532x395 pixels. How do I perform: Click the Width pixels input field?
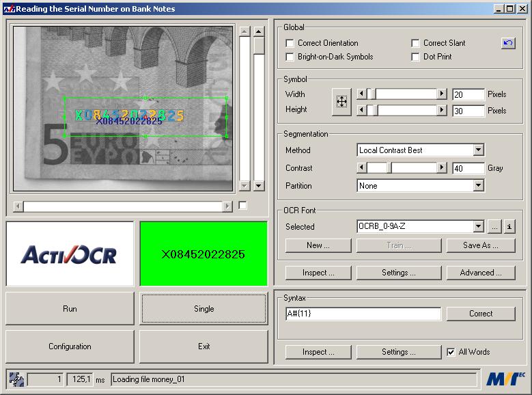468,94
